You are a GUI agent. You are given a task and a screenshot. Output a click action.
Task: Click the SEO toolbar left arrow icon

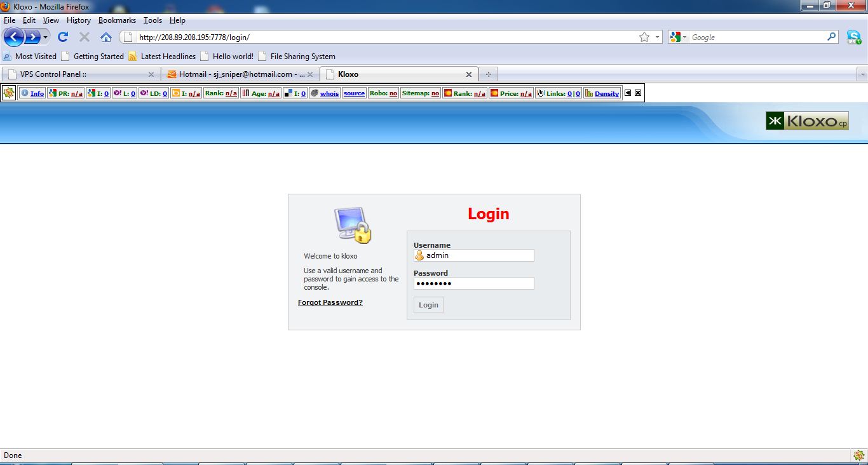click(x=628, y=93)
